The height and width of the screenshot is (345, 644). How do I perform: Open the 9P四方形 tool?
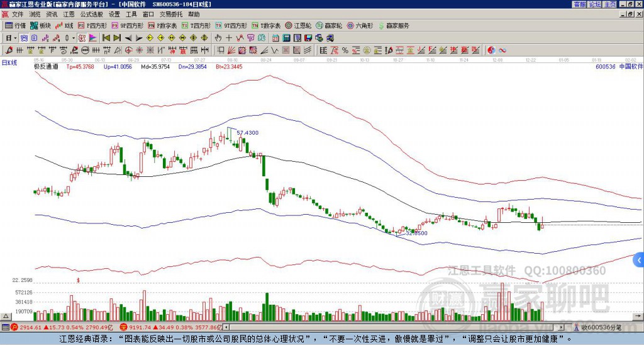[128, 25]
